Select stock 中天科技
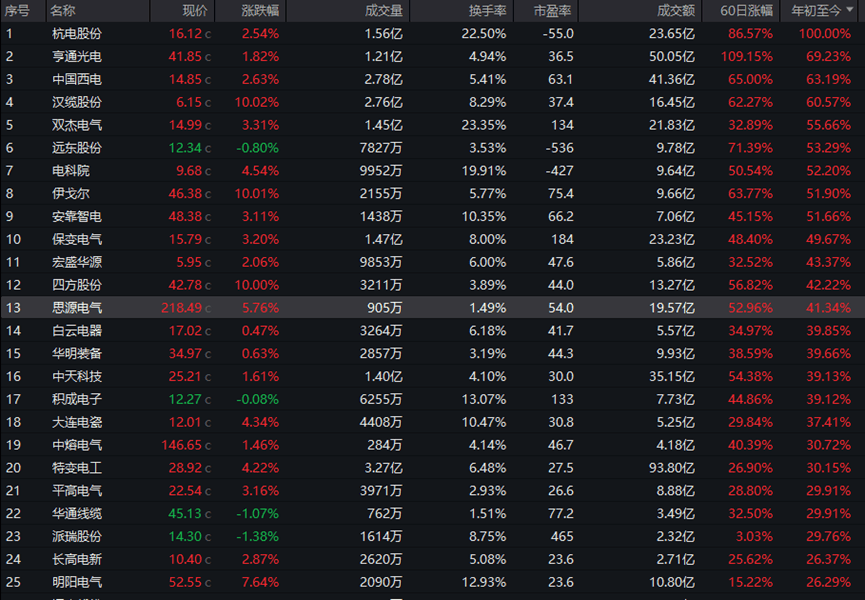Image resolution: width=865 pixels, height=600 pixels. [77, 377]
